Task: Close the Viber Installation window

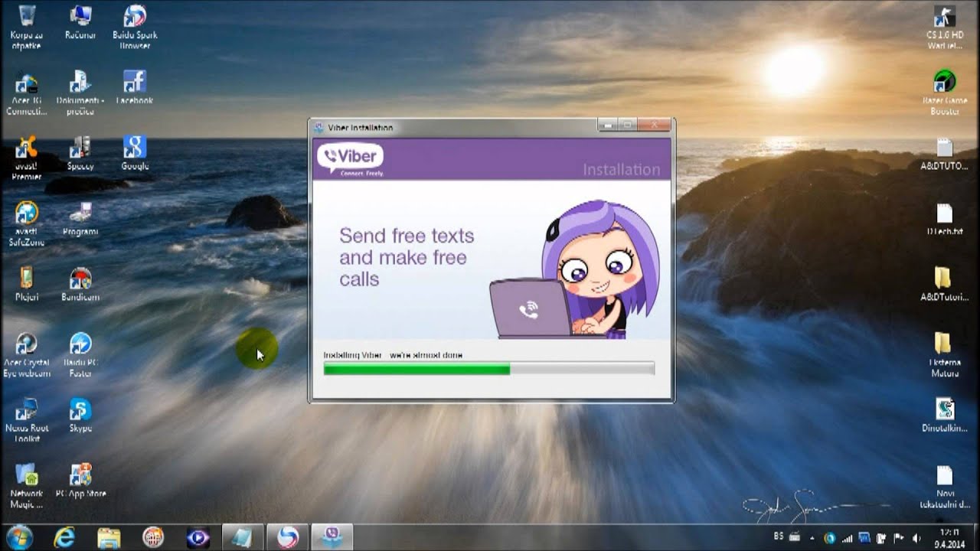Action: click(x=653, y=124)
